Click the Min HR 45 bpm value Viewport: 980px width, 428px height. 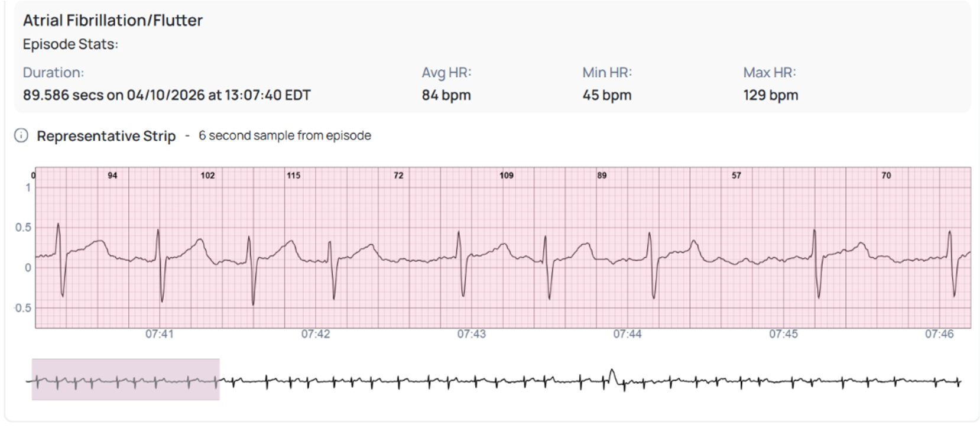[x=607, y=95]
